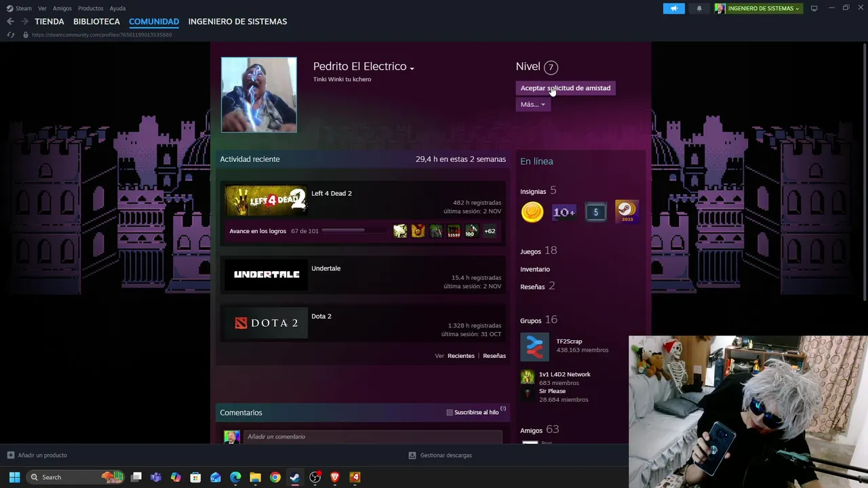868x488 pixels.
Task: Open the Más... dropdown
Action: click(533, 104)
